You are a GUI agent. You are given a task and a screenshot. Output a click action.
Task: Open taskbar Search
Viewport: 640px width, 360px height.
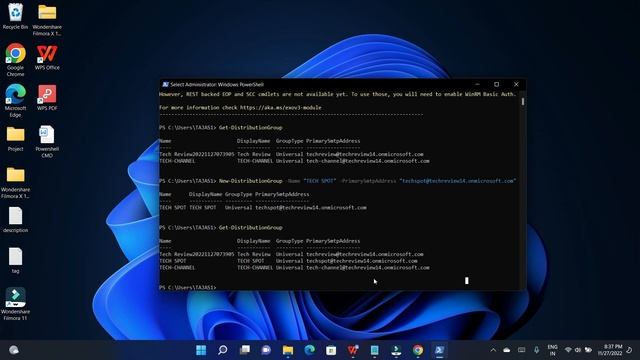click(223, 350)
